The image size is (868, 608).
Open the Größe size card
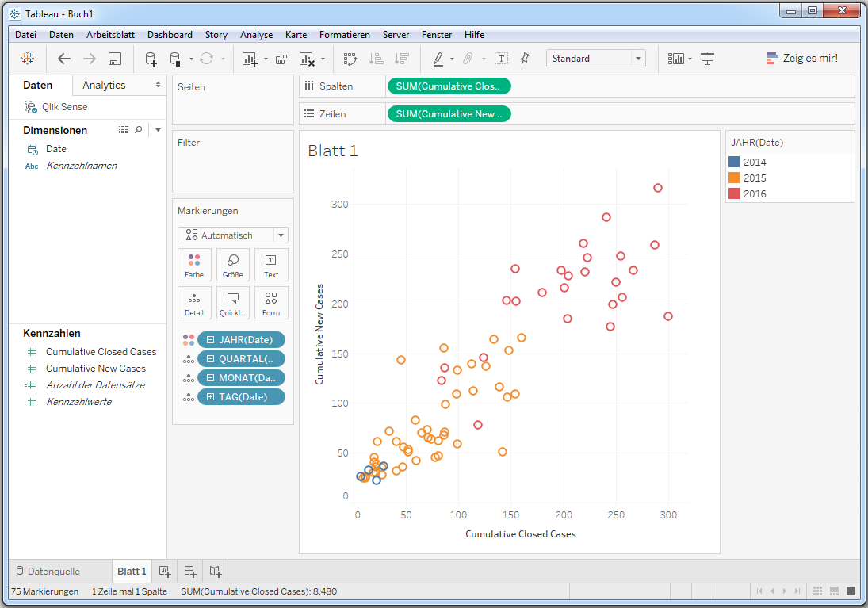point(232,265)
